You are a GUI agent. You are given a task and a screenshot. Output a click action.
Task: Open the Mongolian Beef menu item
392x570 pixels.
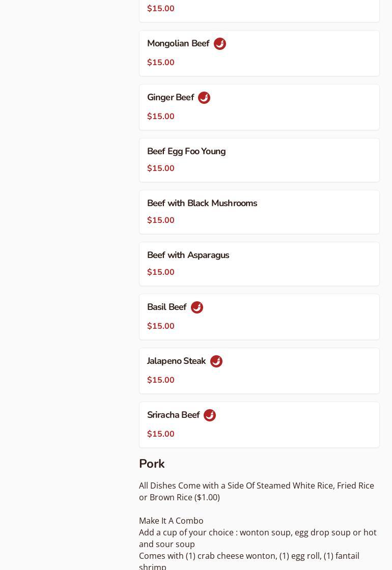178,44
